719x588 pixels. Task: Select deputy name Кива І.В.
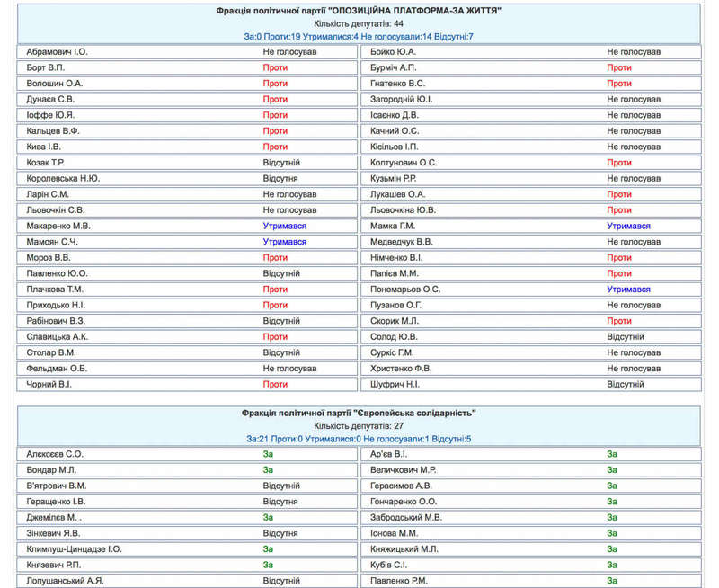(44, 147)
